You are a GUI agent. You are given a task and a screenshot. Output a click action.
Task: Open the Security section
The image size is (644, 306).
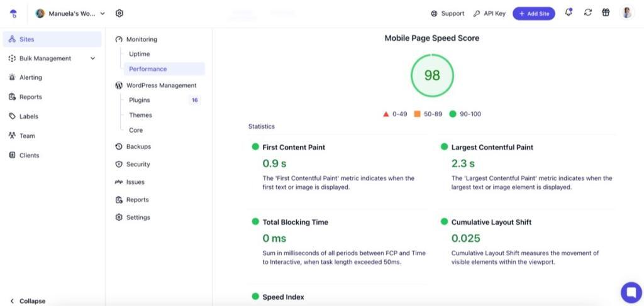pyautogui.click(x=138, y=164)
